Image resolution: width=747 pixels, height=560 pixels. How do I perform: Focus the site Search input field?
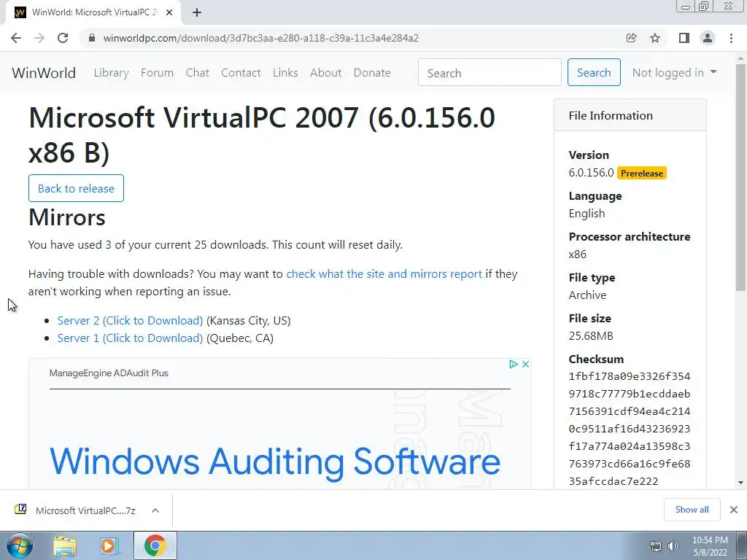tap(489, 72)
